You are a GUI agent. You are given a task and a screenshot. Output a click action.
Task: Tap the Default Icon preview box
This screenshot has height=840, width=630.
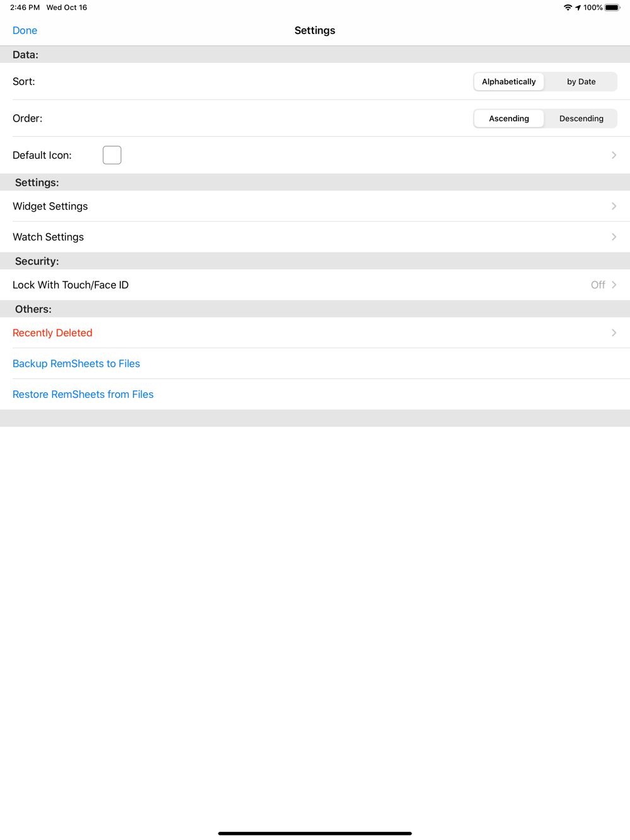tap(112, 155)
